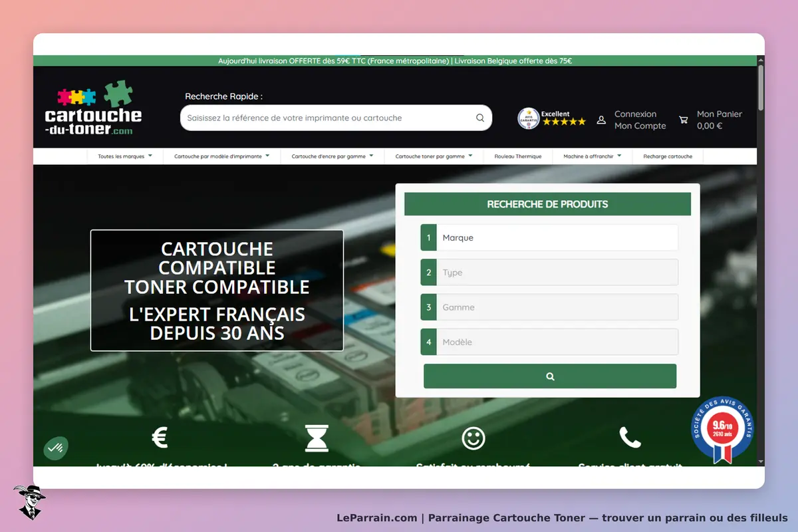Click the magnifier icon in quick search
The height and width of the screenshot is (532, 798).
480,118
